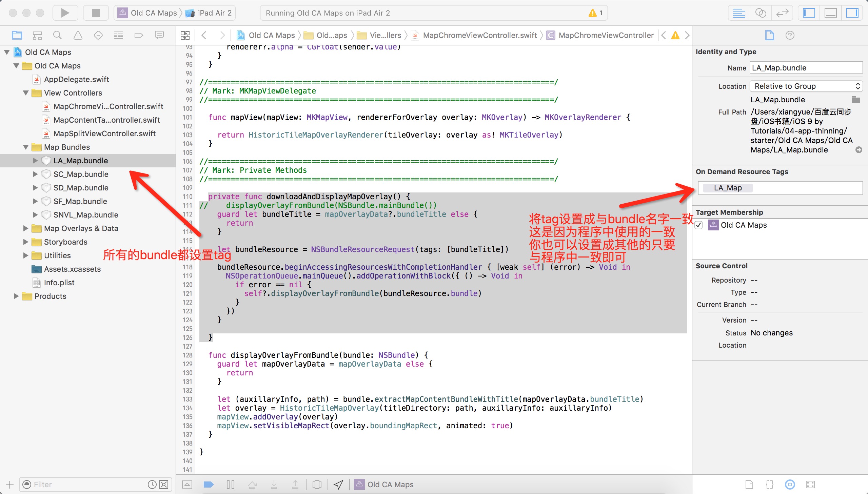The height and width of the screenshot is (494, 868).
Task: Open Debug View Hierarchy button
Action: [317, 485]
